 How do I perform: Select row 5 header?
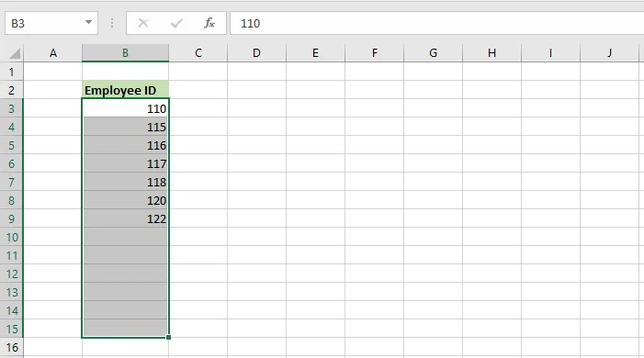pyautogui.click(x=12, y=145)
